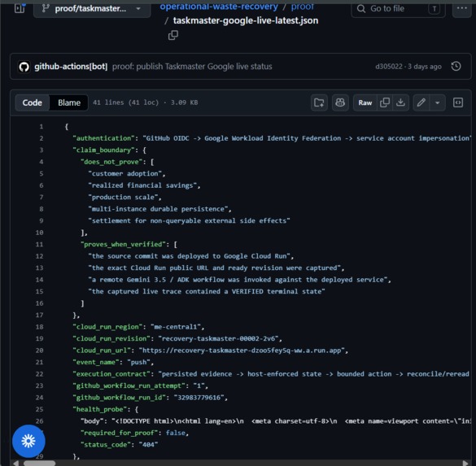Click the "32983779616" run id value
The width and height of the screenshot is (476, 466).
click(x=199, y=398)
